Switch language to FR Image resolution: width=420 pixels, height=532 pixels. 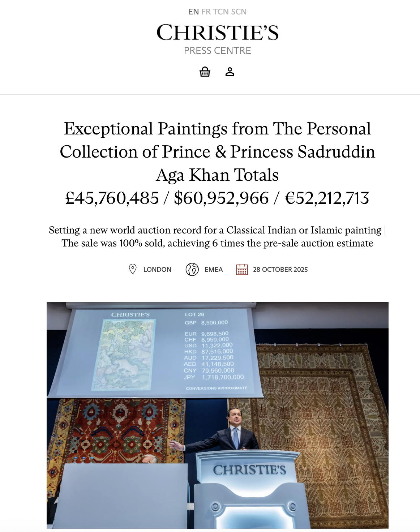(x=206, y=12)
